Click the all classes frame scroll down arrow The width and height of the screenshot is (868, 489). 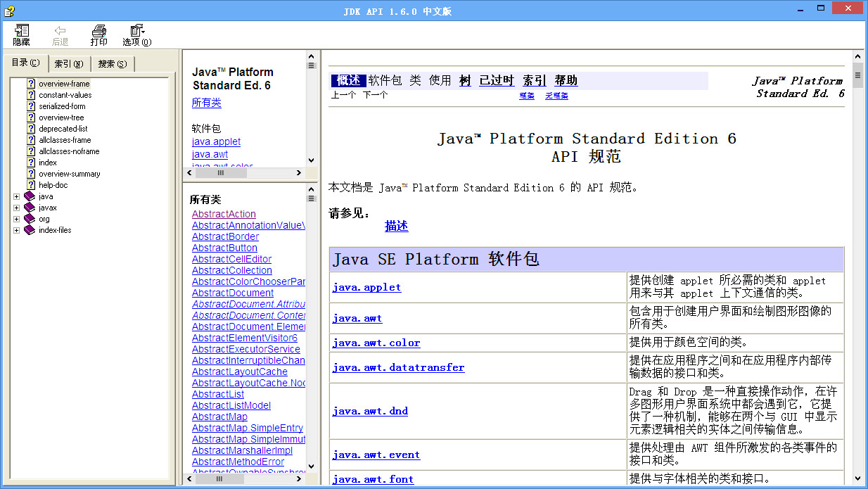coord(311,466)
